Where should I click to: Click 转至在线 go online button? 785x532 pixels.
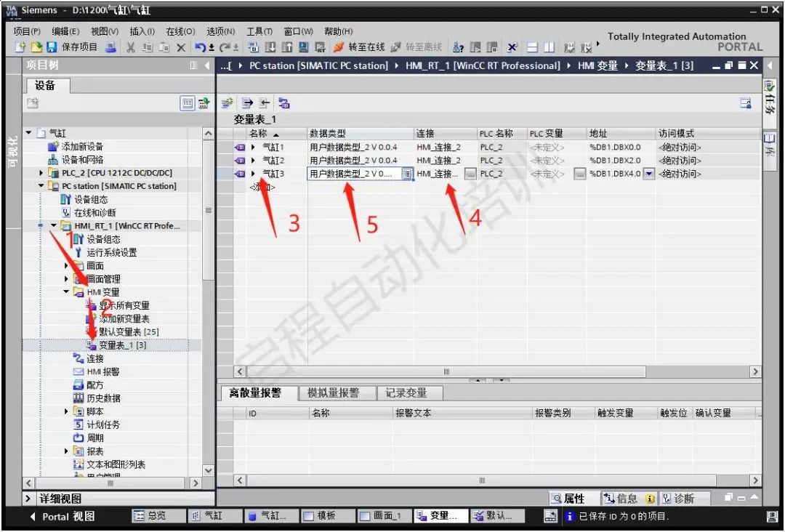pyautogui.click(x=358, y=47)
